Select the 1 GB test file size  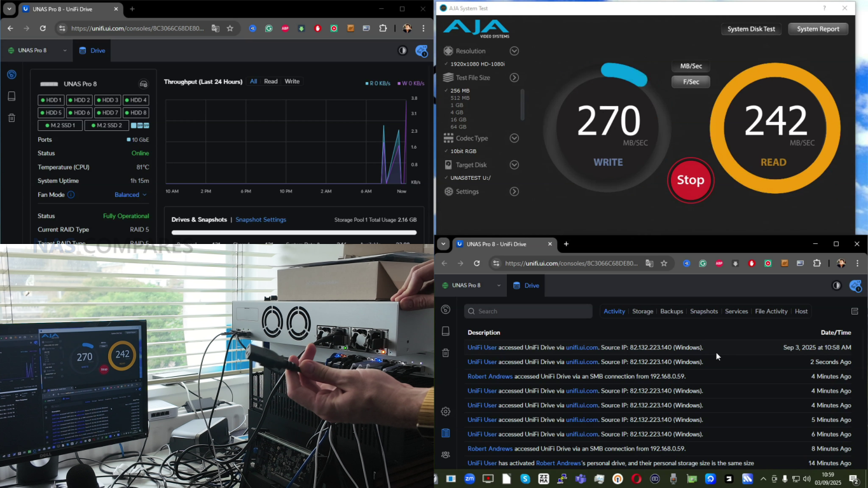point(457,105)
